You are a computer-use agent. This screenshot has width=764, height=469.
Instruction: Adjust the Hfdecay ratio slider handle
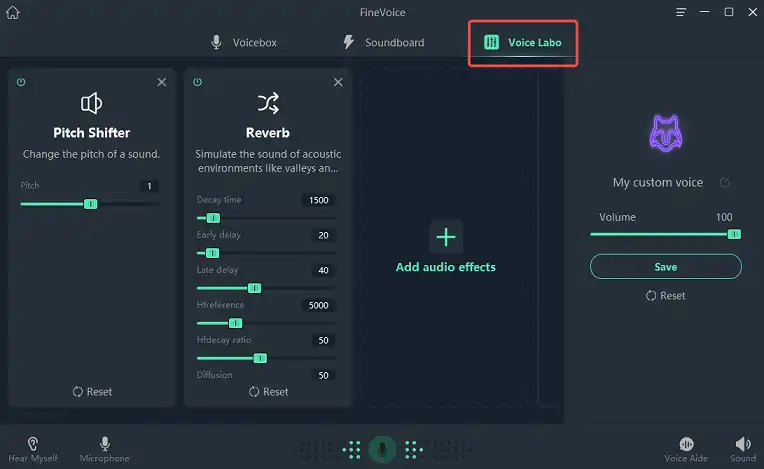click(x=260, y=358)
